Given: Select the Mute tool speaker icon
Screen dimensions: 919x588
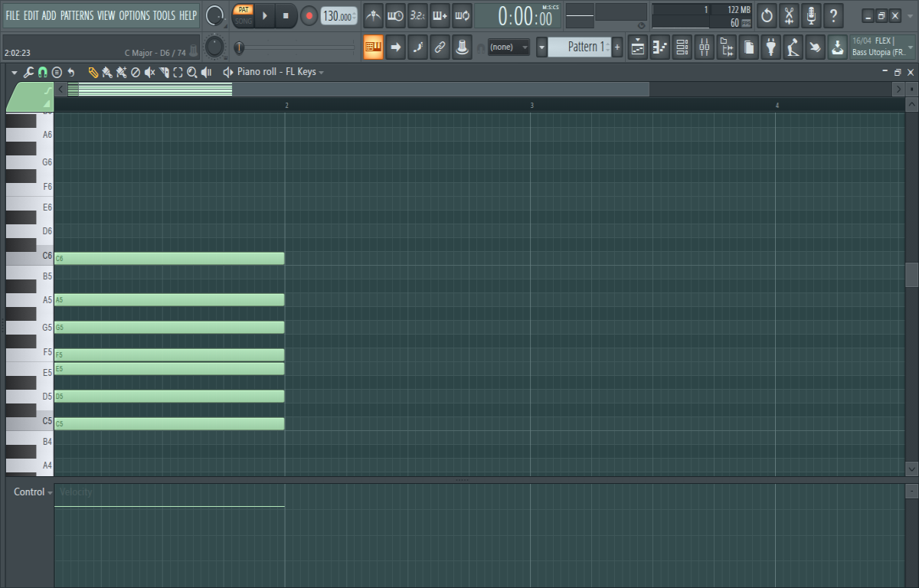Looking at the screenshot, I should pos(150,72).
